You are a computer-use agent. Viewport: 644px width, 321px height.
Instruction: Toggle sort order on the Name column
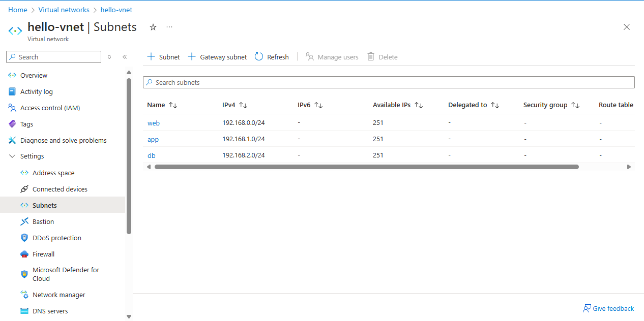coord(173,105)
